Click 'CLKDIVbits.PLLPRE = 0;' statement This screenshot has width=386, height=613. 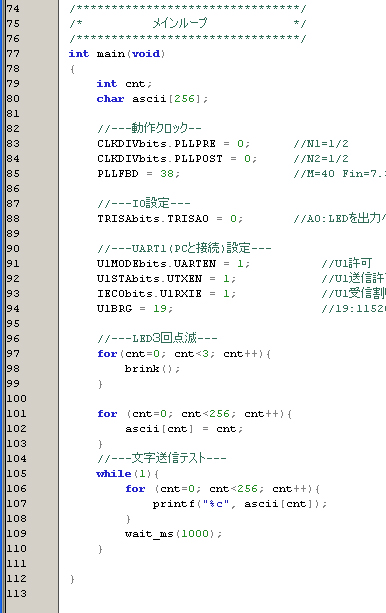click(173, 143)
